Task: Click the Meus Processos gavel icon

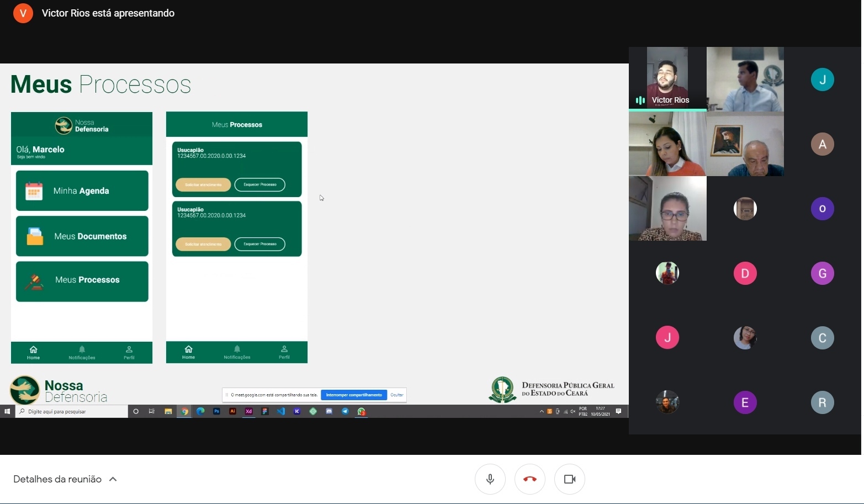Action: [x=34, y=282]
